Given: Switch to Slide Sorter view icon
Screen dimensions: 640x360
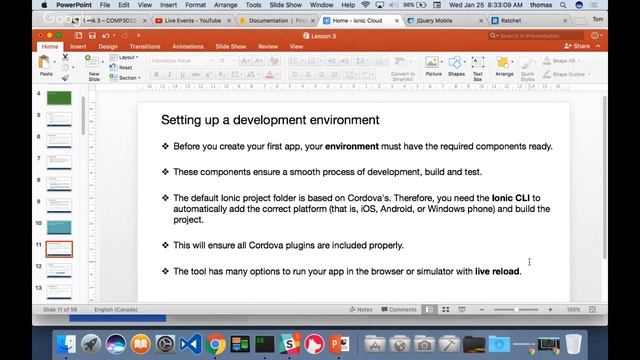Looking at the screenshot, I should [x=446, y=309].
